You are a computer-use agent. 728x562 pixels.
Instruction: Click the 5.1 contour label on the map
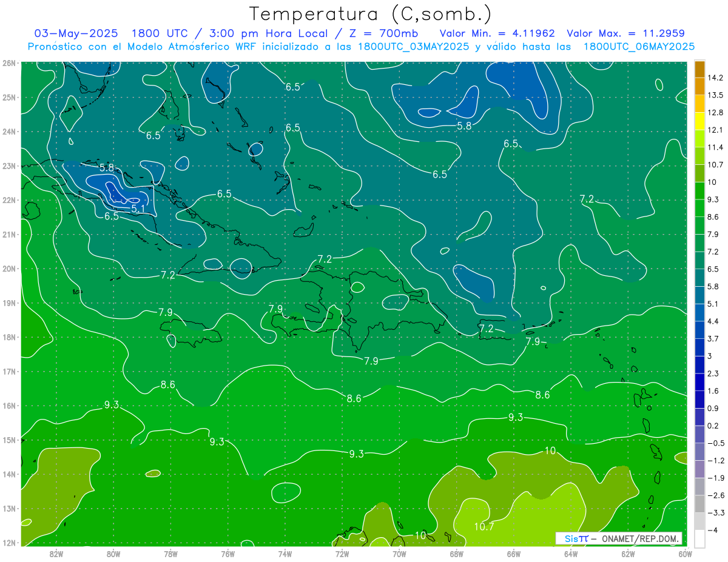[138, 209]
